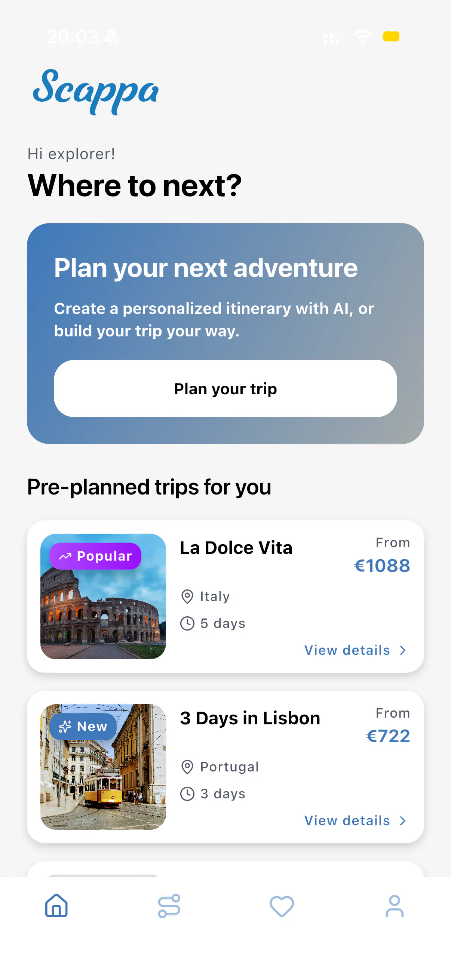Screen dimensions: 451x980
Task: Expand La Dolce Vita via chevron arrow
Action: (403, 650)
